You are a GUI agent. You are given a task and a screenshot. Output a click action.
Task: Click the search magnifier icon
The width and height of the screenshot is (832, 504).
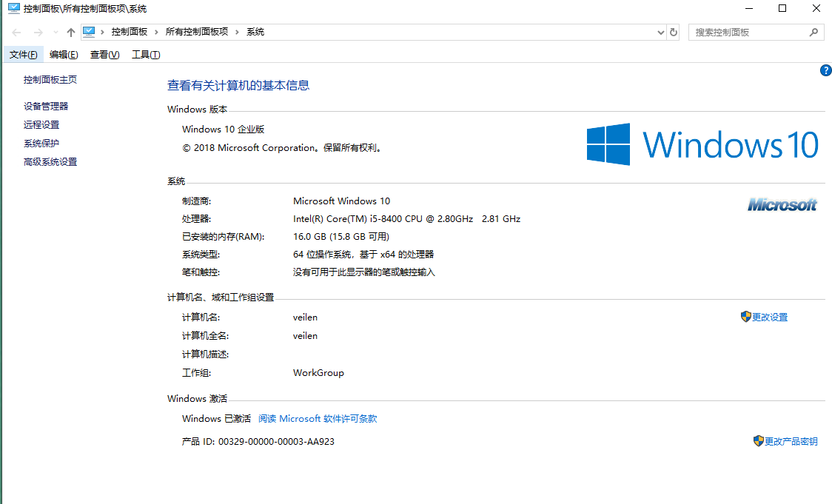pyautogui.click(x=814, y=33)
